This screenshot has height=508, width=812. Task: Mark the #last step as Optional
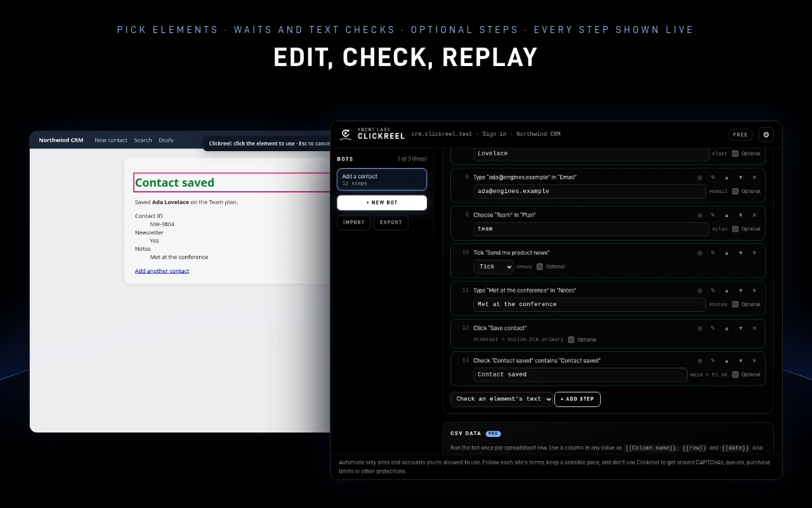pos(735,154)
